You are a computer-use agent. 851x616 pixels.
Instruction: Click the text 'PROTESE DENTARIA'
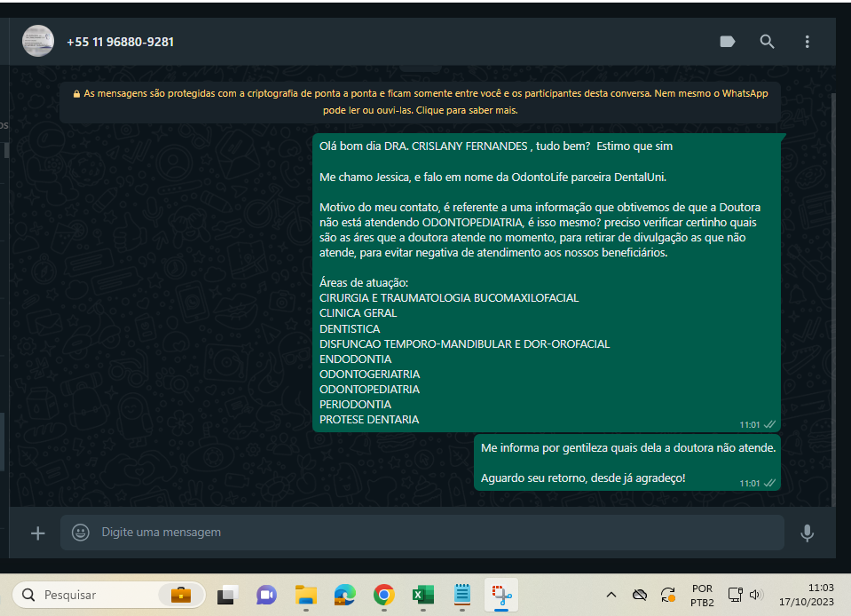[369, 420]
